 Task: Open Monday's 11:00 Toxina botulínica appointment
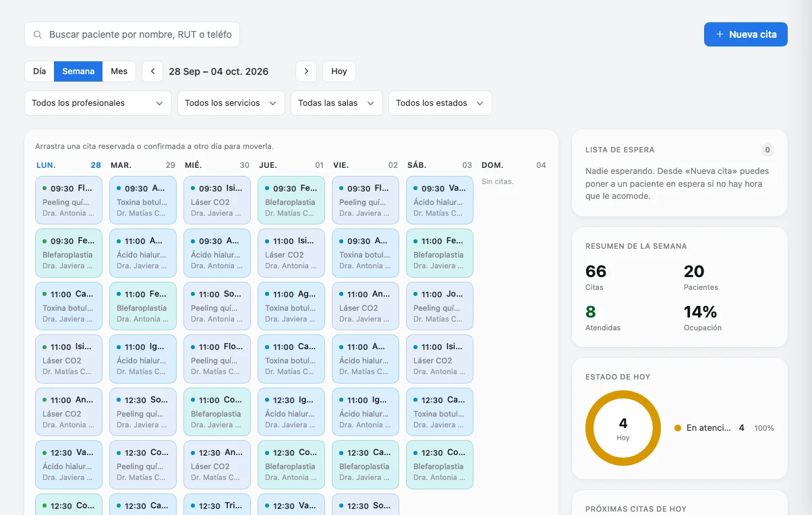(x=69, y=306)
